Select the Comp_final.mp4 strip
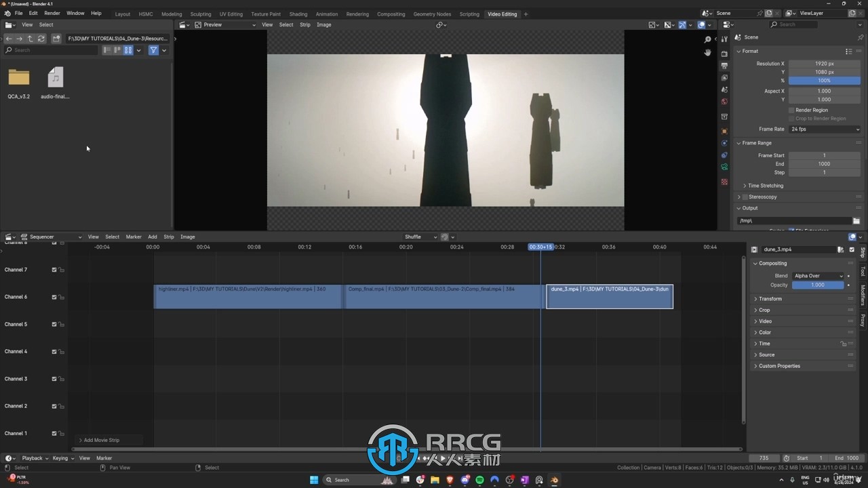 [x=444, y=297]
